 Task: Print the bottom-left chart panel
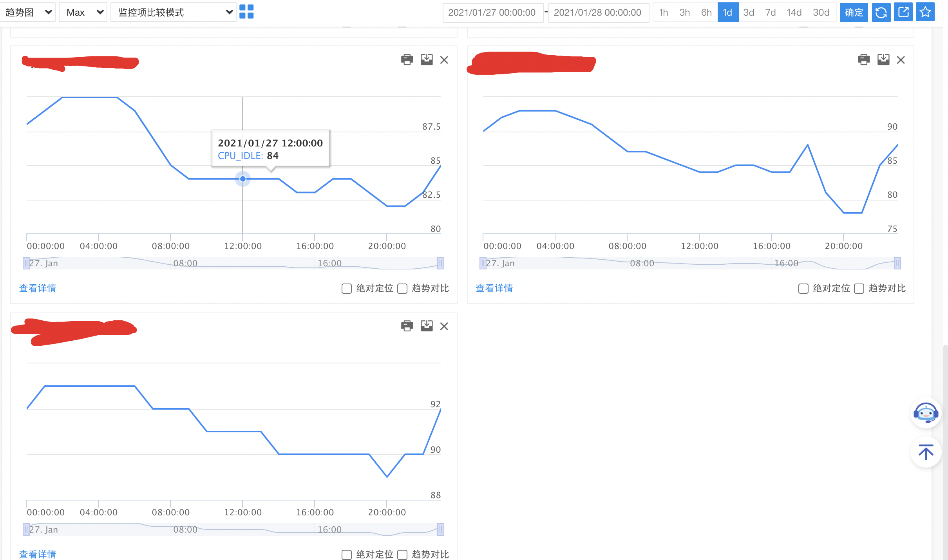click(x=407, y=326)
